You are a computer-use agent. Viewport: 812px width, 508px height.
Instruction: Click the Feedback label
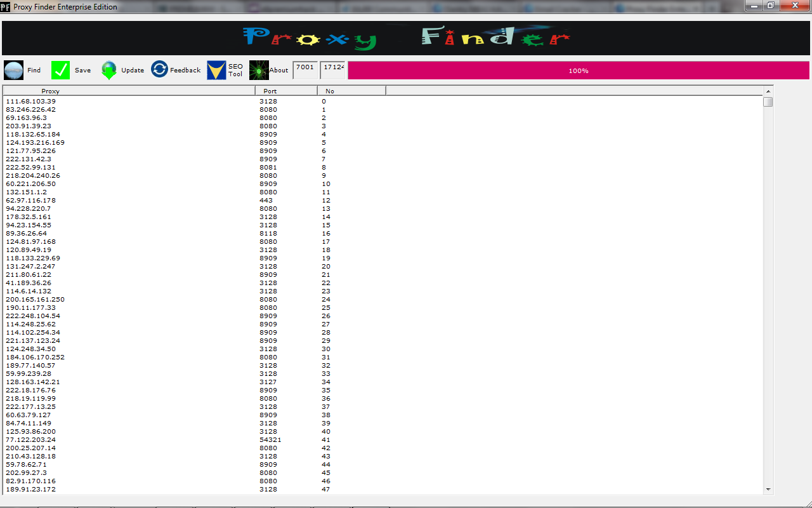point(185,70)
